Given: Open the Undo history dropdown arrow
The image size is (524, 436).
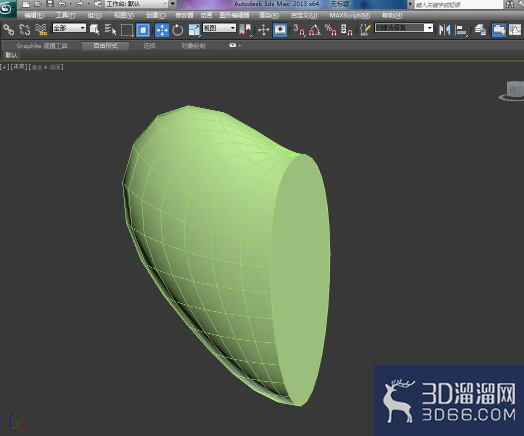Looking at the screenshot, I should [71, 4].
